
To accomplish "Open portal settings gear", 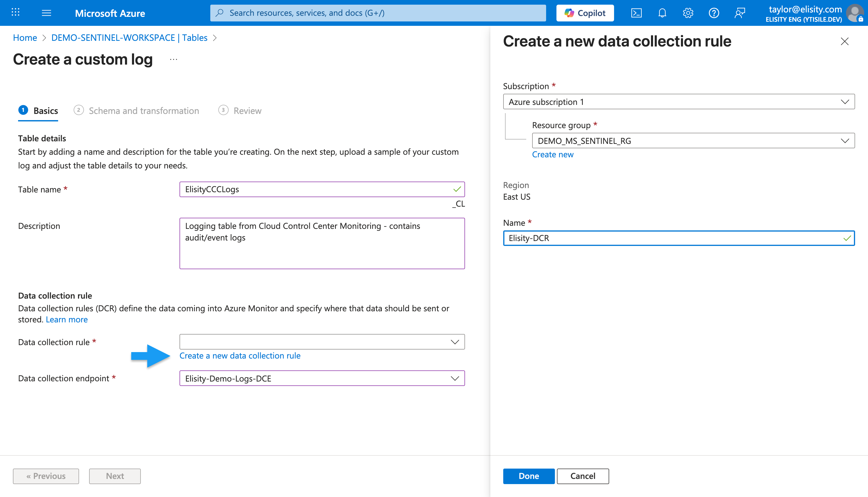I will (x=688, y=13).
